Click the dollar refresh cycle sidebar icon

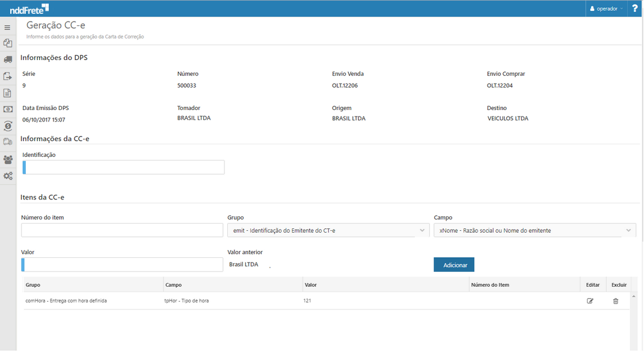(8, 126)
